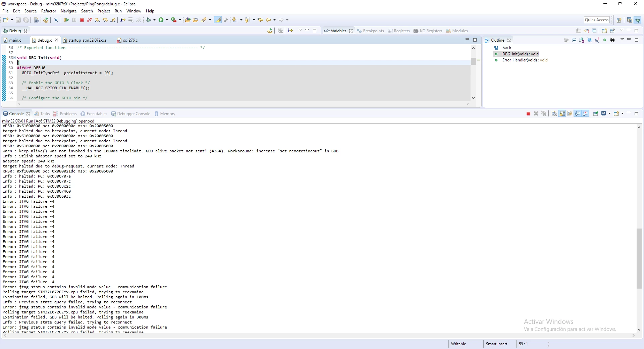This screenshot has width=644, height=349.
Task: Open the Executables view tab
Action: pos(94,114)
